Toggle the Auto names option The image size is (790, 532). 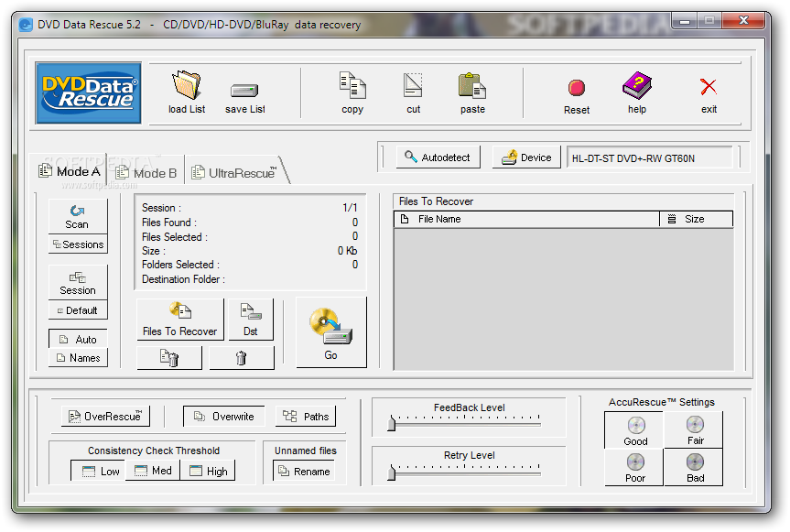tap(78, 340)
